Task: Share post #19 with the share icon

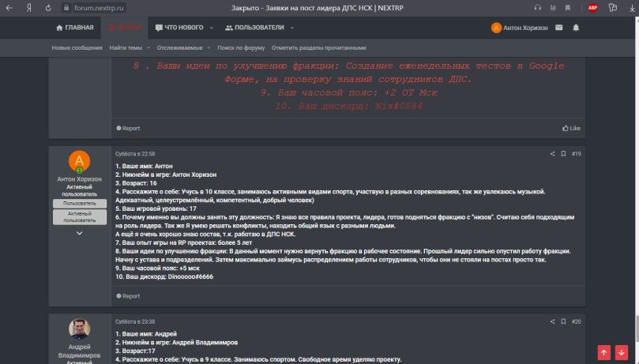Action: [x=552, y=153]
